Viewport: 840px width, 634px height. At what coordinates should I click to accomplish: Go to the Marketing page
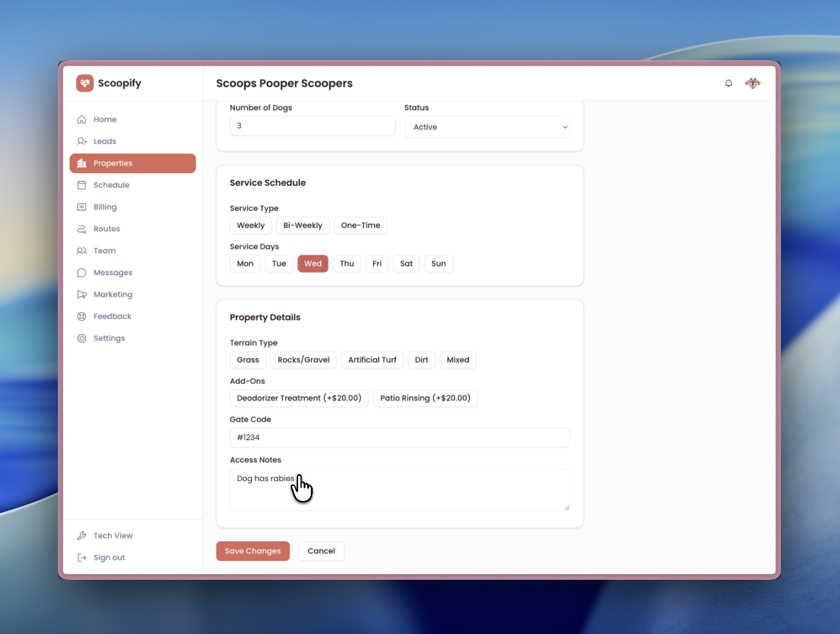[x=113, y=294]
